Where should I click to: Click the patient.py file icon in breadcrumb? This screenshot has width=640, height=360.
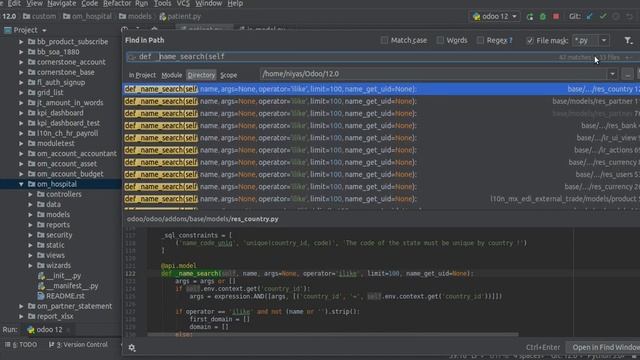[163, 17]
